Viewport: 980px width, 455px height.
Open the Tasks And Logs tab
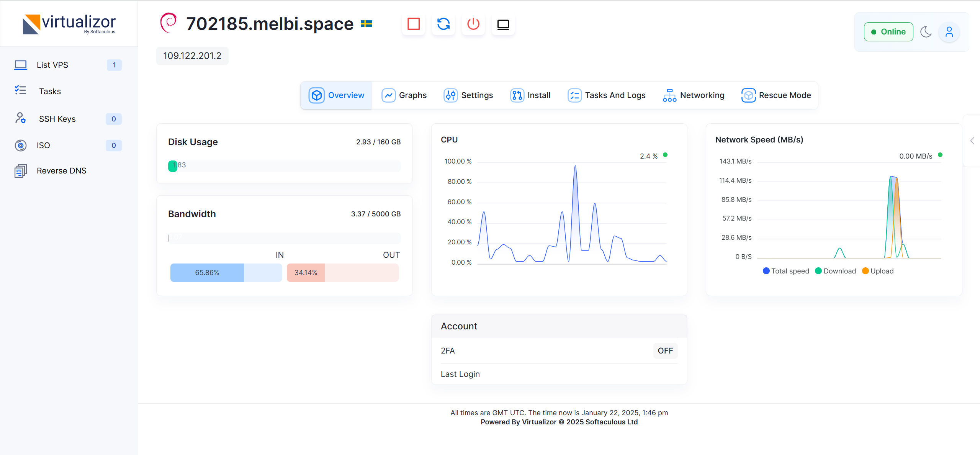point(607,95)
